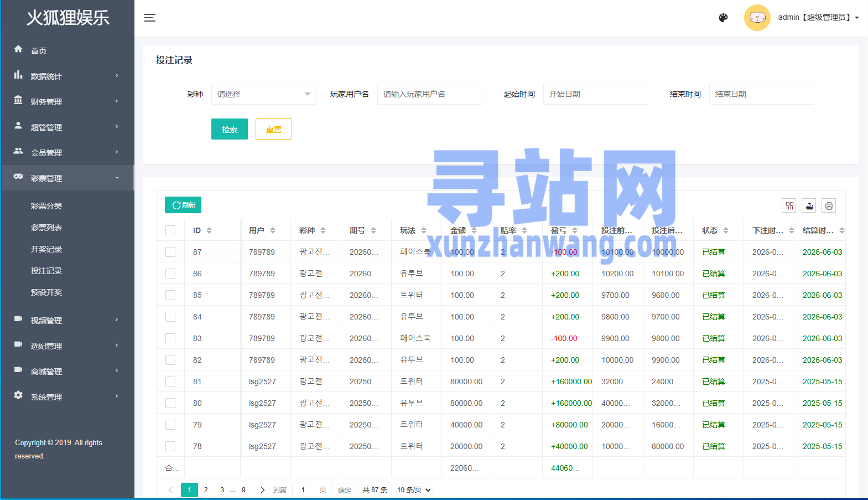This screenshot has height=500, width=868.
Task: Sort by 用户 column arrows
Action: [x=273, y=230]
